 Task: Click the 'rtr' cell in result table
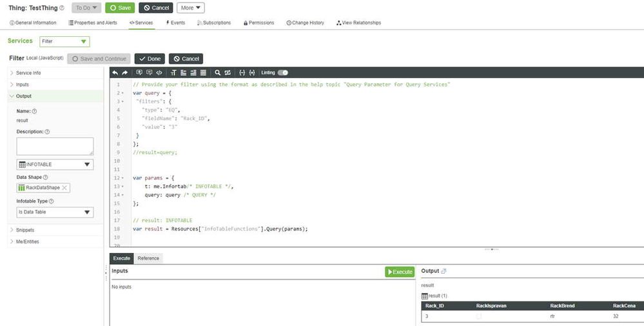552,316
